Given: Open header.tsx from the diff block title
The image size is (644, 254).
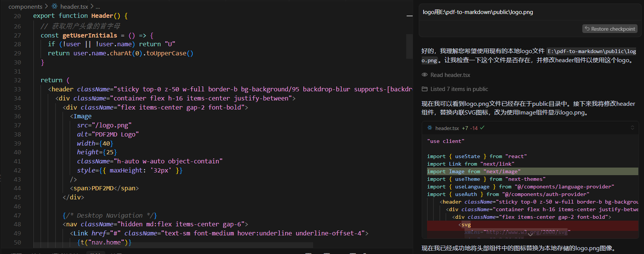Looking at the screenshot, I should coord(447,129).
